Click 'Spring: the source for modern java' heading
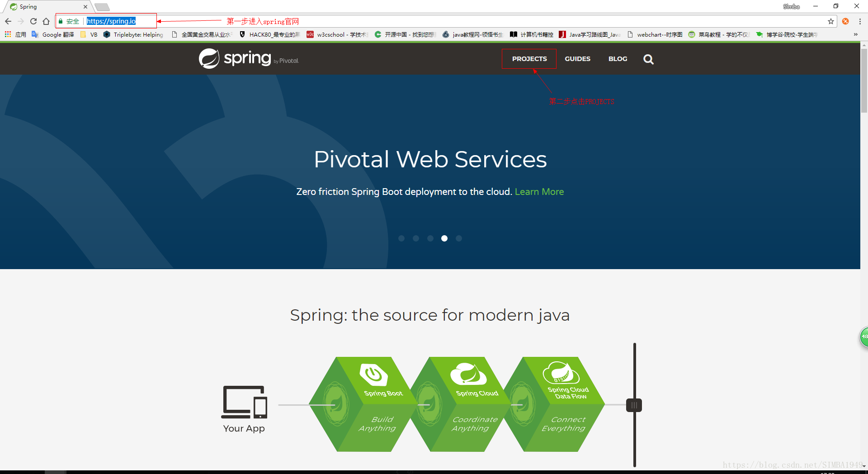Viewport: 868px width, 474px height. (x=429, y=315)
